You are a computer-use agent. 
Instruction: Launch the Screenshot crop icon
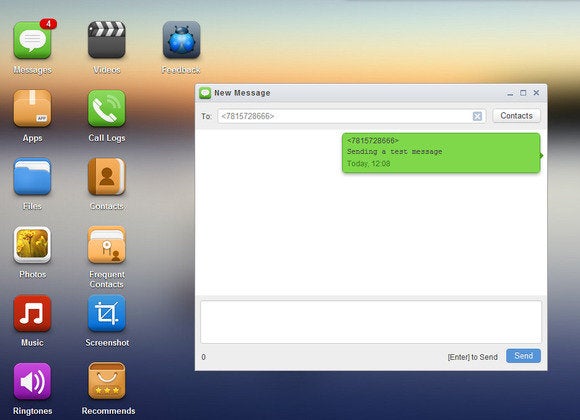tap(107, 313)
